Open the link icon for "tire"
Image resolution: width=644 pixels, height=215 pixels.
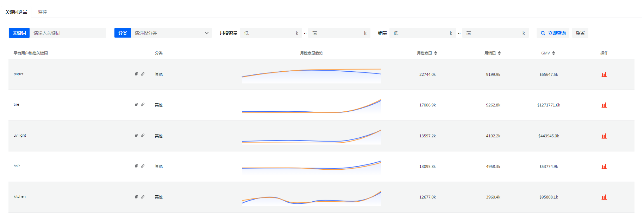(x=143, y=105)
